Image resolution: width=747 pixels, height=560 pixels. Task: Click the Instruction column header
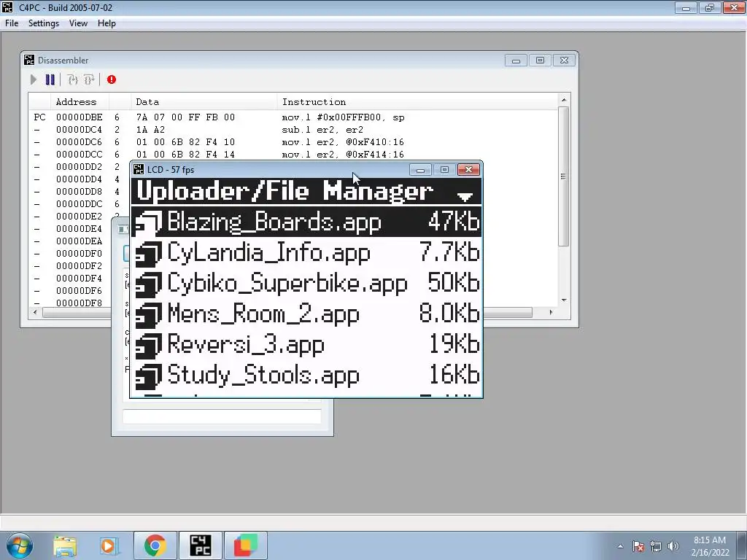coord(417,102)
